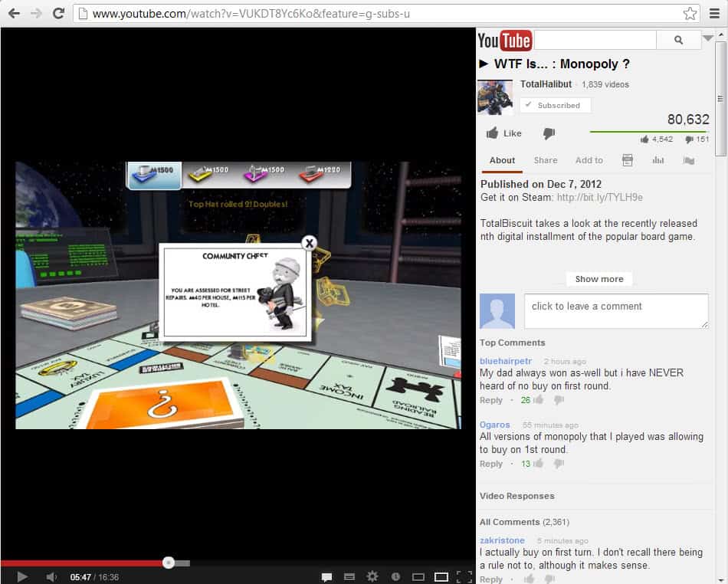Open the player settings gear
The width and height of the screenshot is (728, 584).
[x=372, y=576]
